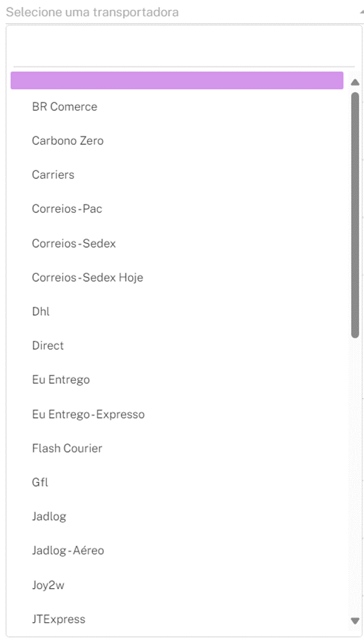Pick Carriers in the dropdown list
The width and height of the screenshot is (364, 638).
53,175
